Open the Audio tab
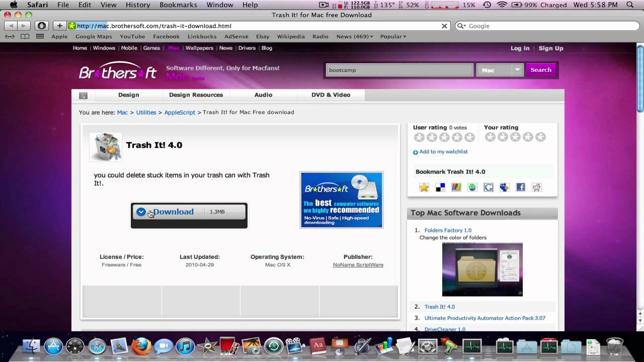Image resolution: width=644 pixels, height=362 pixels. tap(263, 95)
